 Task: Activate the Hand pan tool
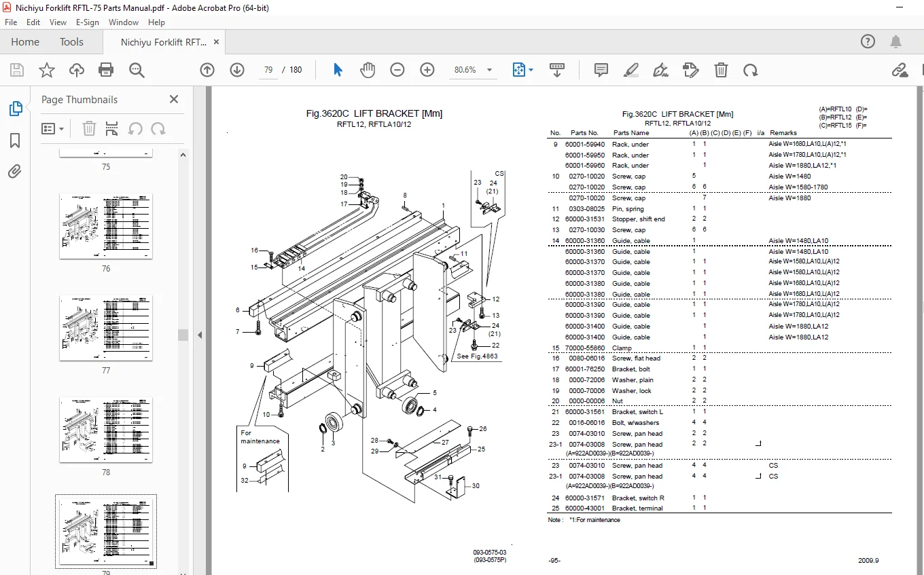tap(368, 70)
